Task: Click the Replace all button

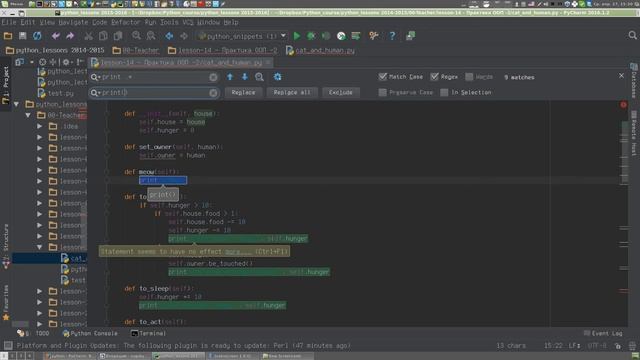Action: 292,93
